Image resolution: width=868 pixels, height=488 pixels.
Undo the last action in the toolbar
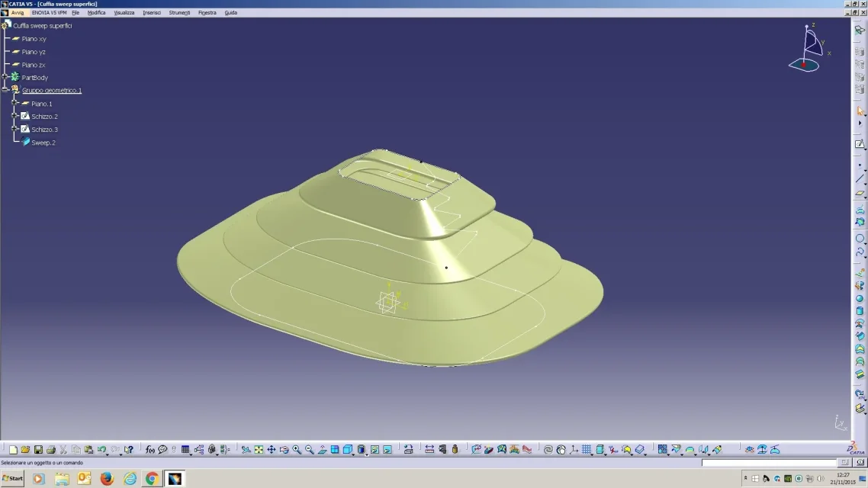coord(101,450)
